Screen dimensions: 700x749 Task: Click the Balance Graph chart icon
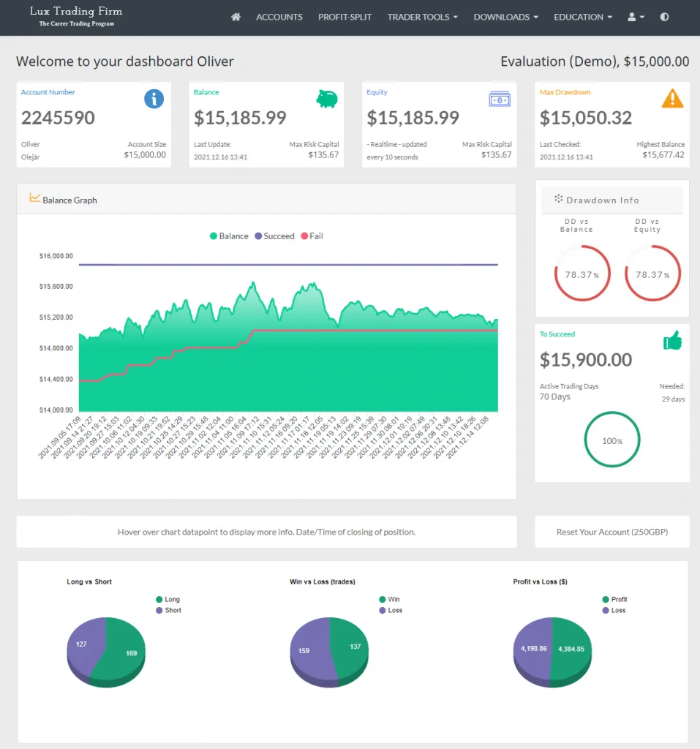coord(34,198)
